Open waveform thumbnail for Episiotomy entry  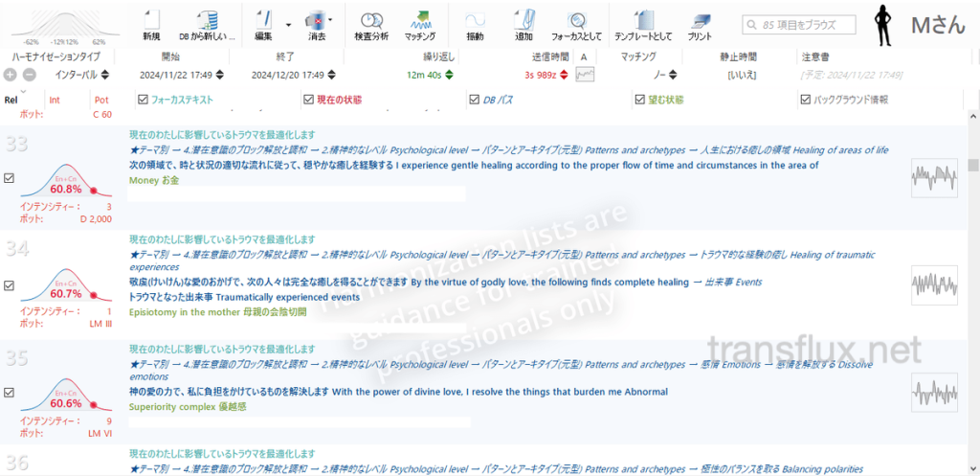point(934,285)
